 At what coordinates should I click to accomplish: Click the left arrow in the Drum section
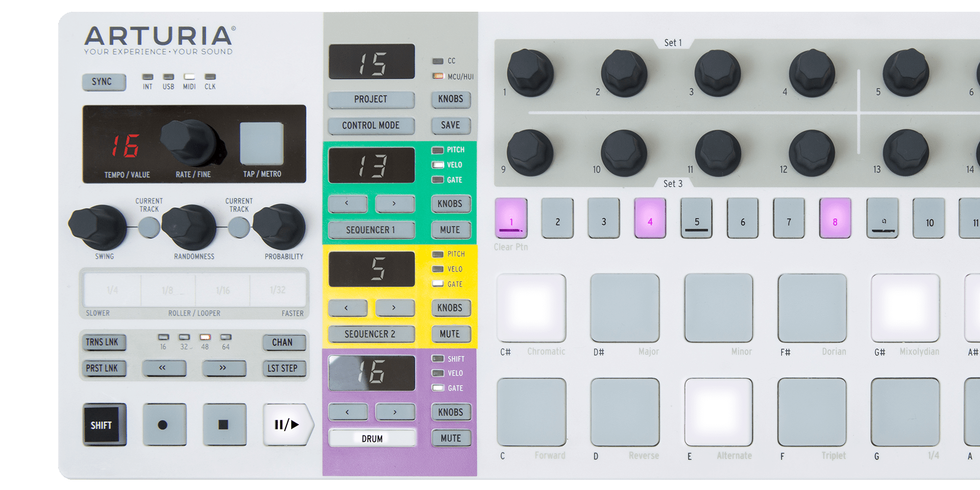348,412
